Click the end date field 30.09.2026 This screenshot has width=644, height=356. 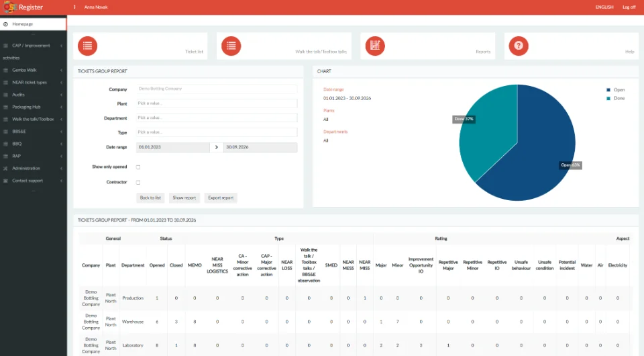(260, 147)
